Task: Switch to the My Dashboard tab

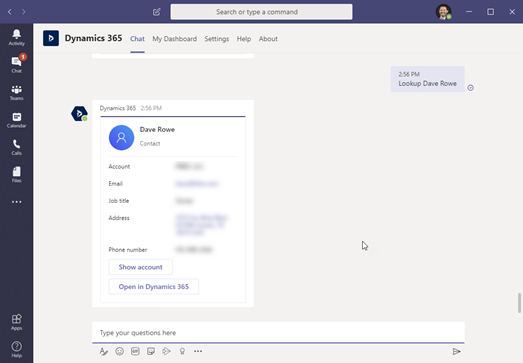Action: [x=174, y=39]
